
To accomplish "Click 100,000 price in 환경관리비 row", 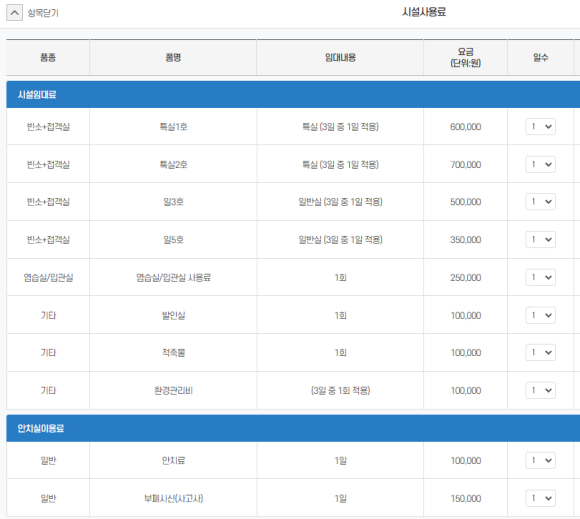I will point(465,391).
